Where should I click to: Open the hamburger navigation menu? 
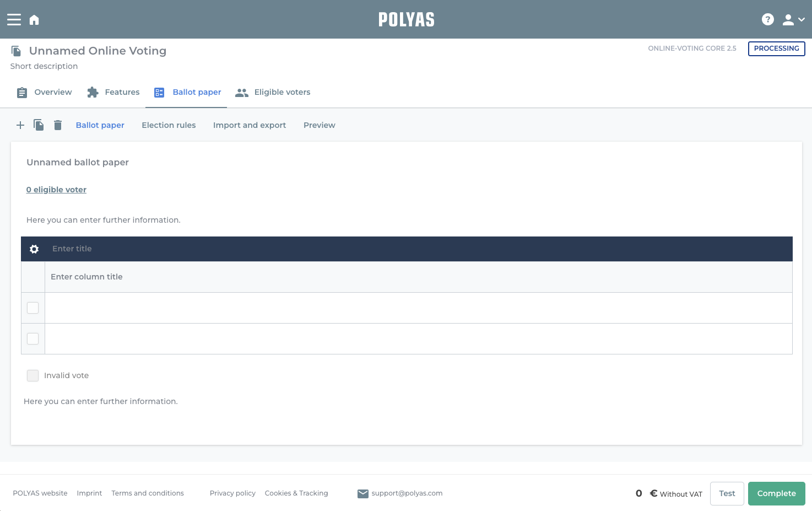click(x=14, y=20)
